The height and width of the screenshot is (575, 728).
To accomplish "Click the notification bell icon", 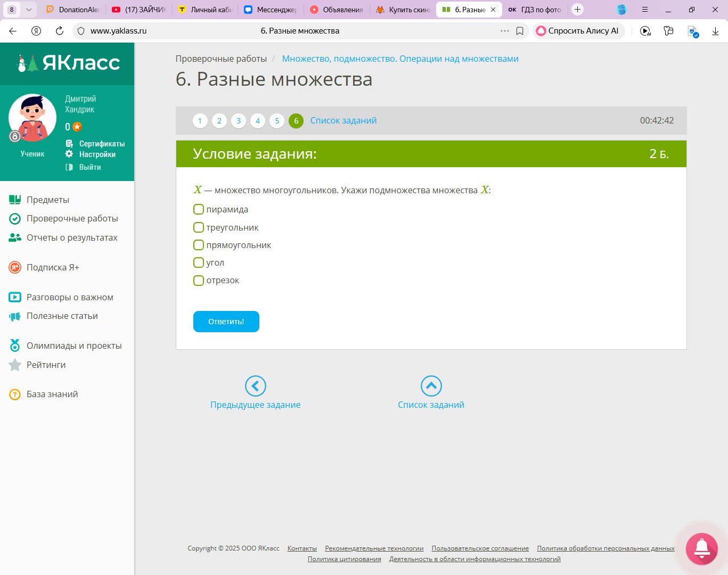I will tap(701, 548).
